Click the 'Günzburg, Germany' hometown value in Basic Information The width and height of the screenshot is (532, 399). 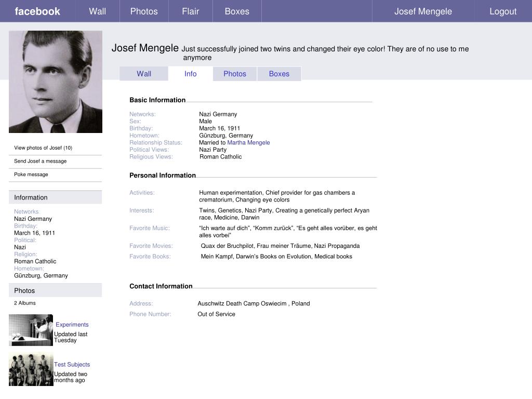click(x=226, y=136)
